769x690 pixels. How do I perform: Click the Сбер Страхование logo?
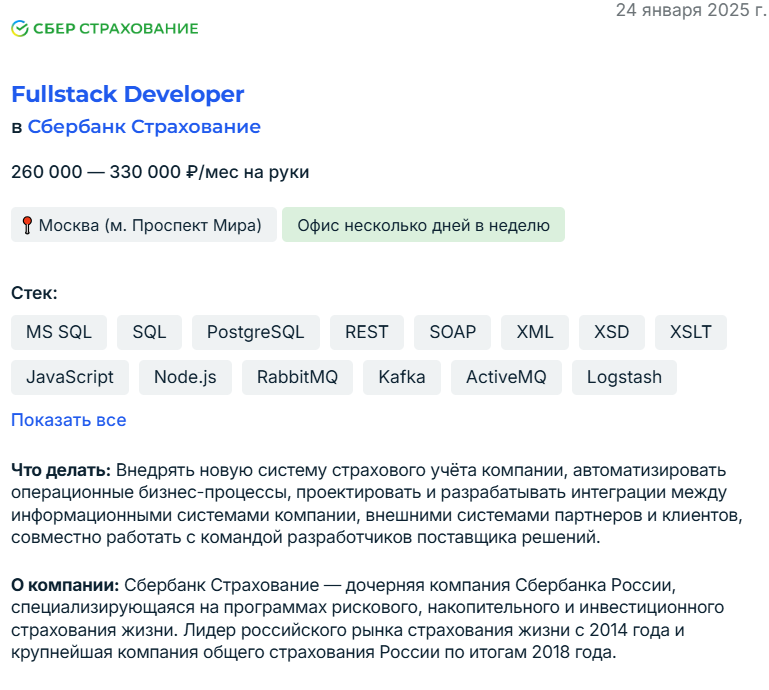[x=104, y=28]
